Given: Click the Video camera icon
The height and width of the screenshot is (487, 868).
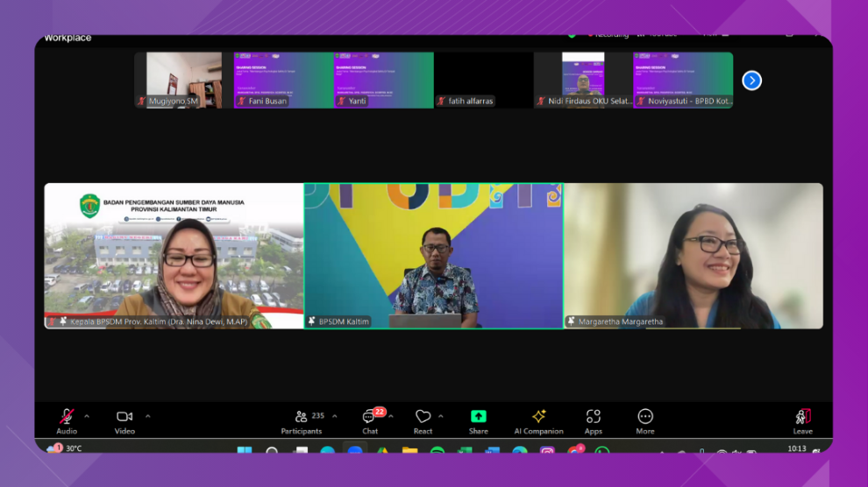Looking at the screenshot, I should [125, 416].
